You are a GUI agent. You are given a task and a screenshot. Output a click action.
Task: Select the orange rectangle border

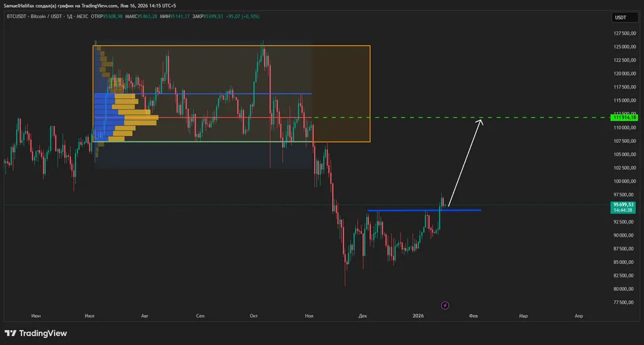click(x=370, y=94)
